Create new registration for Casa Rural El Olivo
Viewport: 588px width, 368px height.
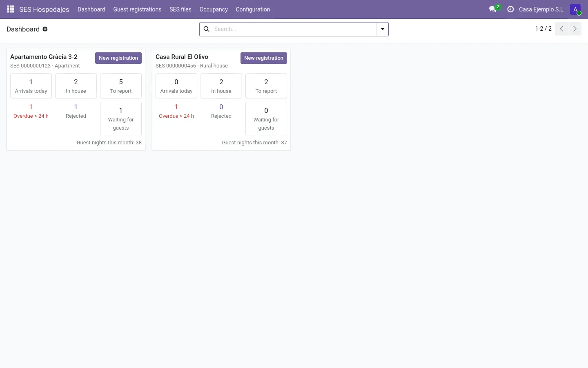pyautogui.click(x=264, y=58)
